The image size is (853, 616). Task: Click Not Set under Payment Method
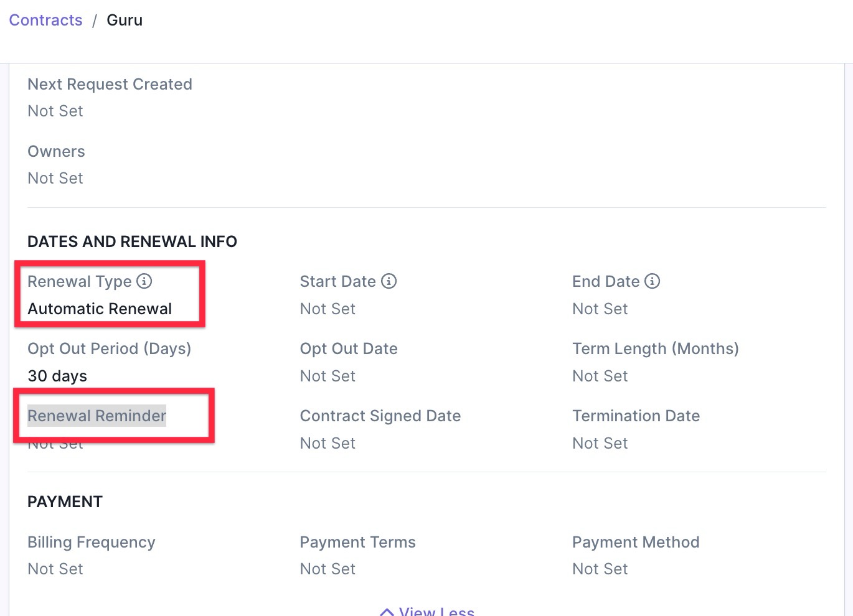click(600, 569)
